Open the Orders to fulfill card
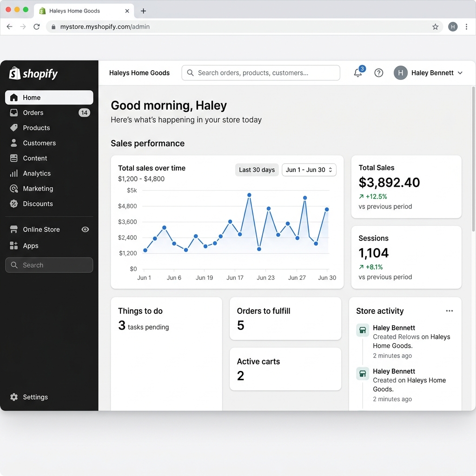This screenshot has width=476, height=476. point(285,318)
